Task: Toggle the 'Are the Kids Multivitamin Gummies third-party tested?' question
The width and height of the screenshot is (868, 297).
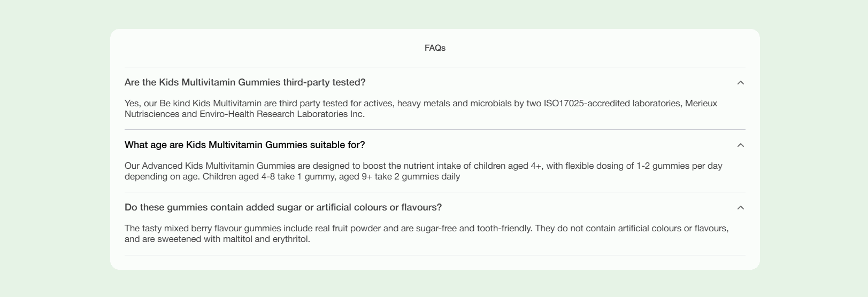Action: [245, 82]
